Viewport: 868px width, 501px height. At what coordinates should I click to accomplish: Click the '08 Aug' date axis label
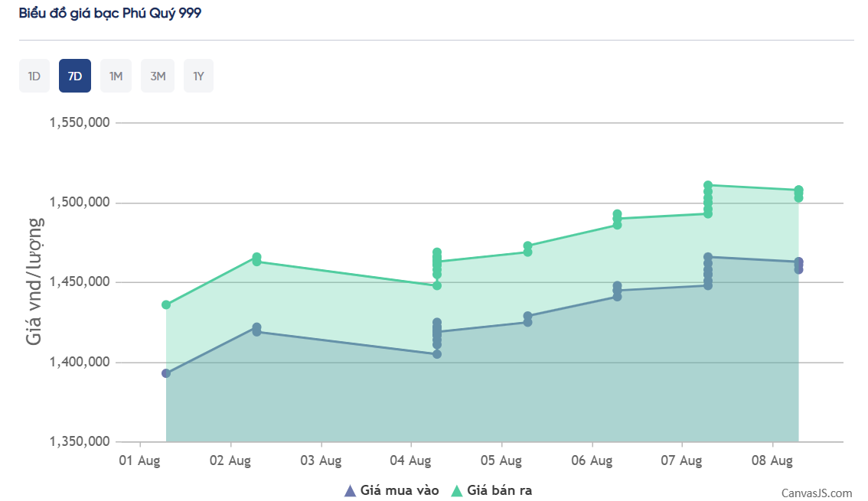pyautogui.click(x=772, y=461)
